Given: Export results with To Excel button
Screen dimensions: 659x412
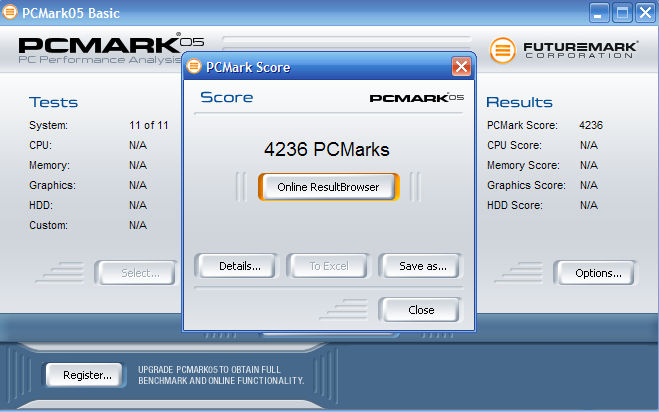Looking at the screenshot, I should point(329,266).
